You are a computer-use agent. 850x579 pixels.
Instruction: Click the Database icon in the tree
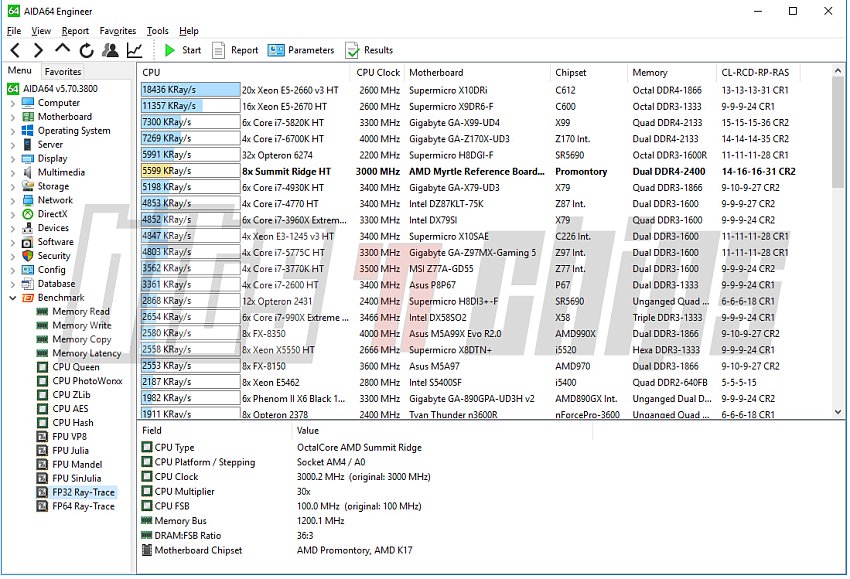tap(28, 284)
